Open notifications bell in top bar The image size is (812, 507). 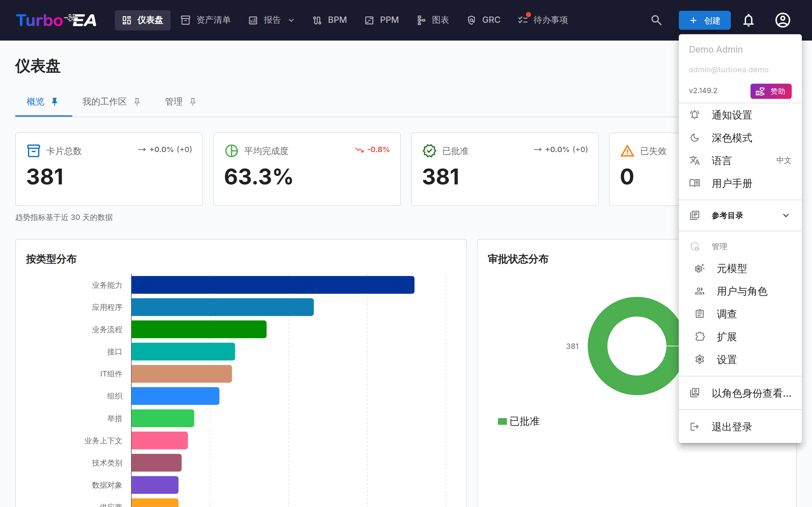point(748,20)
